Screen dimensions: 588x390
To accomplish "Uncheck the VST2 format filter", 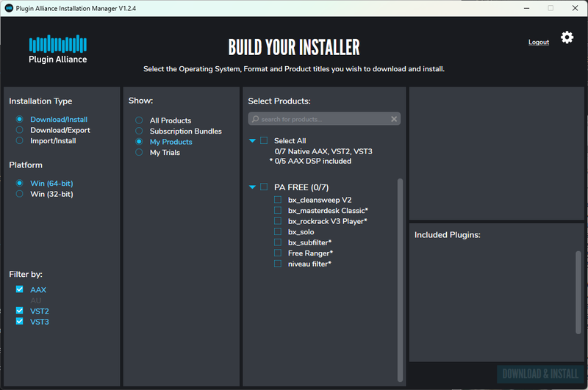I will click(20, 311).
